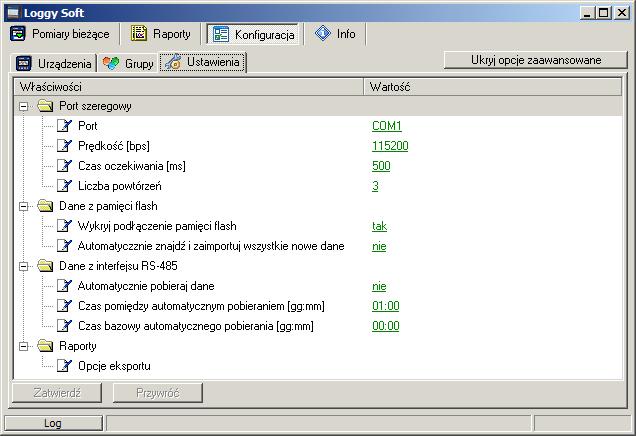636x436 pixels.
Task: Click the edit icon beside Liczba powtórzeń
Action: click(64, 186)
